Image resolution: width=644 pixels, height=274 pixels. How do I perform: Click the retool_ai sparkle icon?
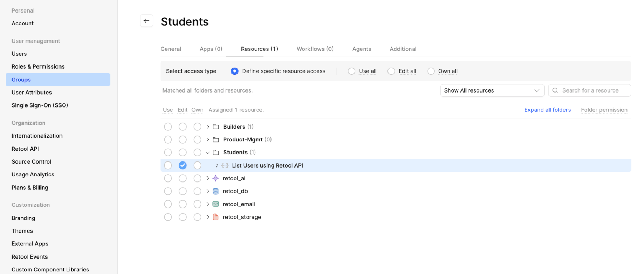[215, 178]
